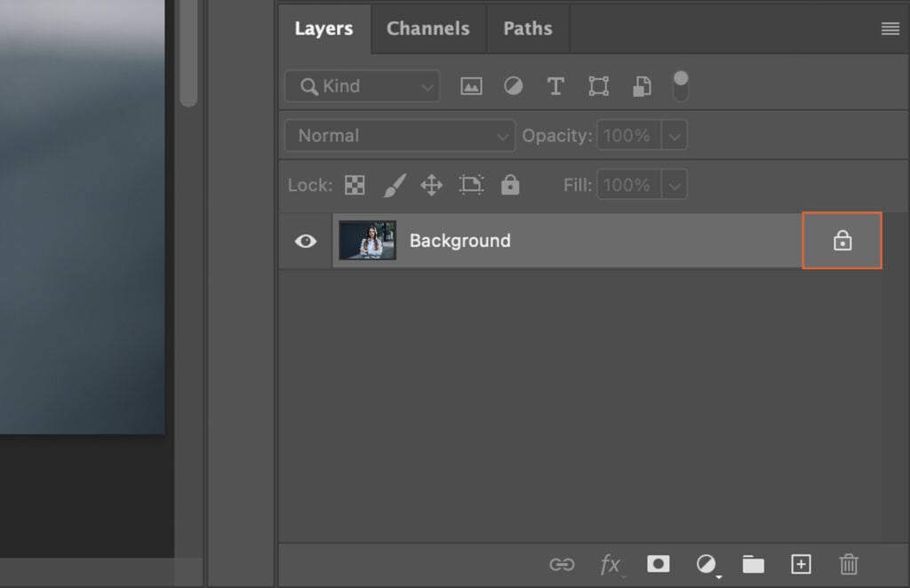Enable lock all on the layer
910x588 pixels.
pos(510,185)
